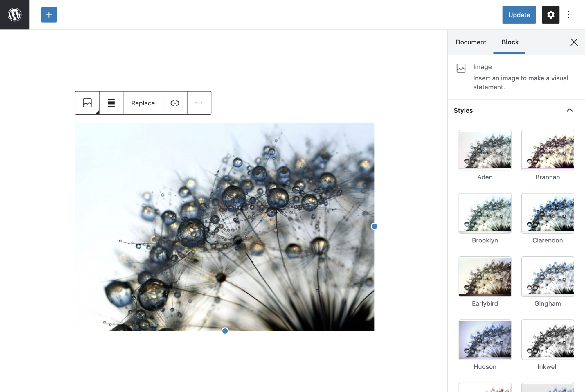Toggle the settings gear sidebar

click(550, 15)
